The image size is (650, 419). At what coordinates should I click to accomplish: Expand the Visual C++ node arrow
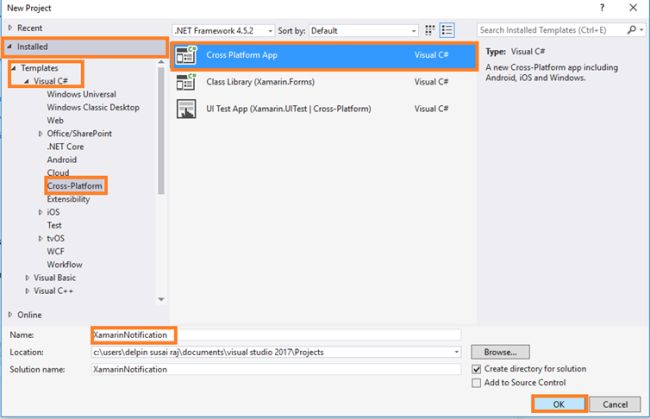[27, 291]
